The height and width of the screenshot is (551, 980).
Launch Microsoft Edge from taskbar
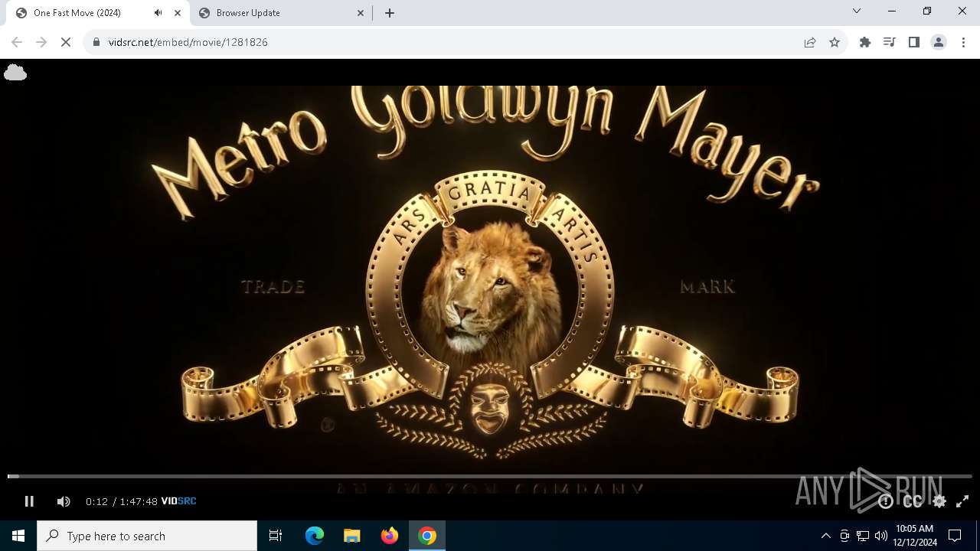click(x=315, y=536)
